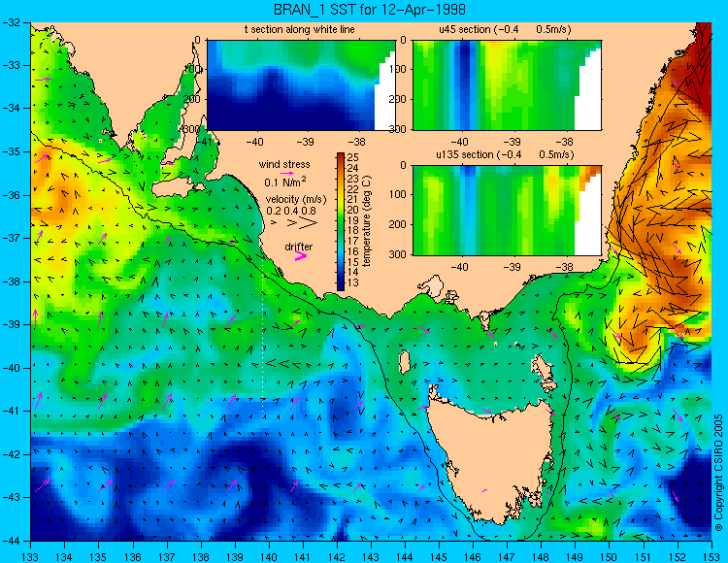Viewport: 728px width, 563px height.
Task: Open the u45 section inset plot
Action: tap(507, 85)
